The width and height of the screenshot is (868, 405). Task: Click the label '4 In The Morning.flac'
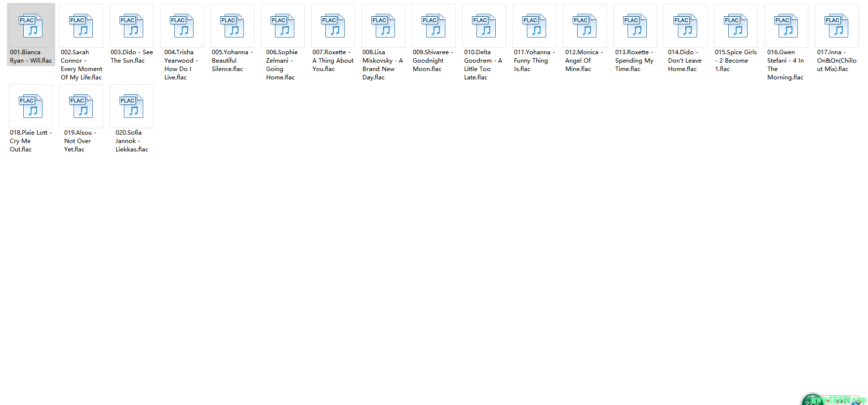point(786,69)
